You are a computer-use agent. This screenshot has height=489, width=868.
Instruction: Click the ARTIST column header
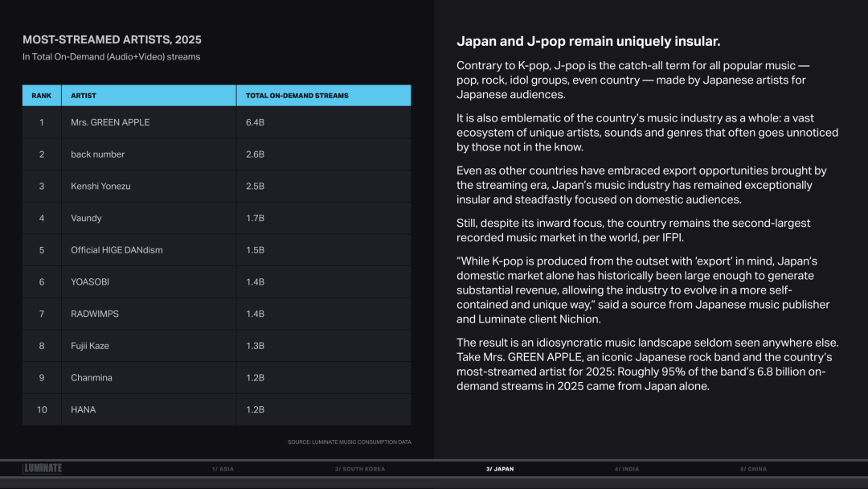pos(84,96)
